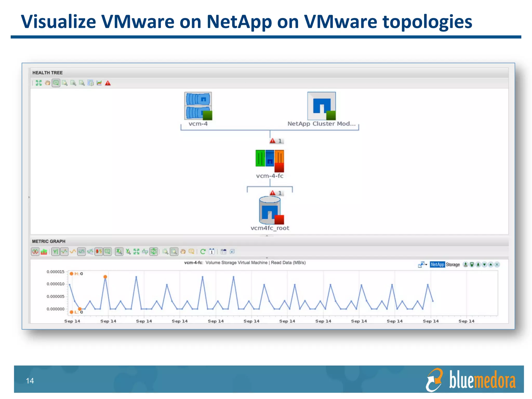Click the zoom-to-fit arrows in Metric Graph
Image resolution: width=532 pixels, height=399 pixels.
coord(136,251)
